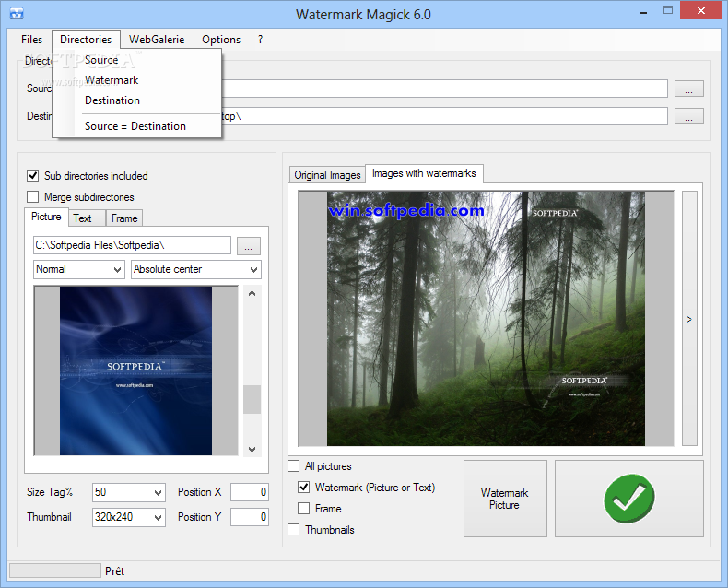Show next preview image with > button

pos(689,319)
